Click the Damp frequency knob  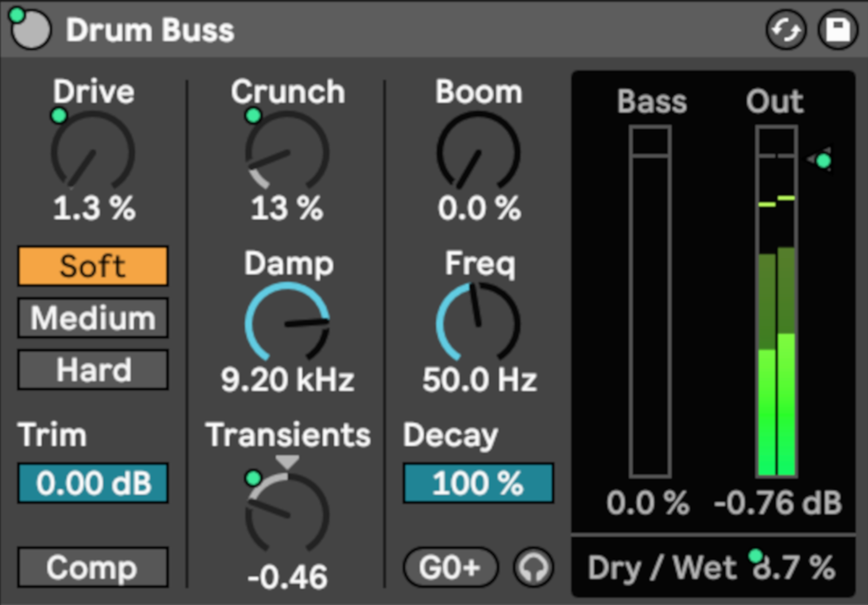[x=287, y=324]
